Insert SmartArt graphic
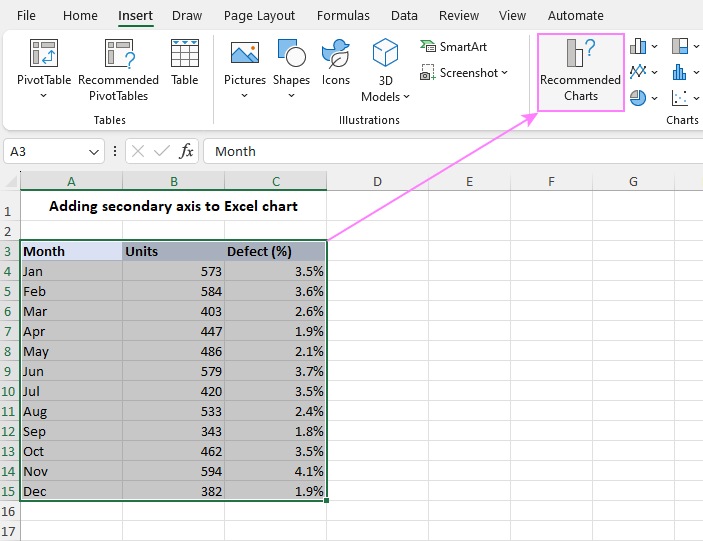This screenshot has height=541, width=703. (x=454, y=47)
